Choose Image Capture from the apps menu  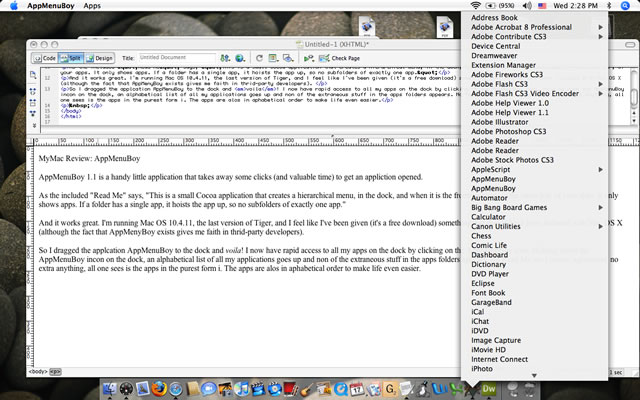click(x=534, y=340)
